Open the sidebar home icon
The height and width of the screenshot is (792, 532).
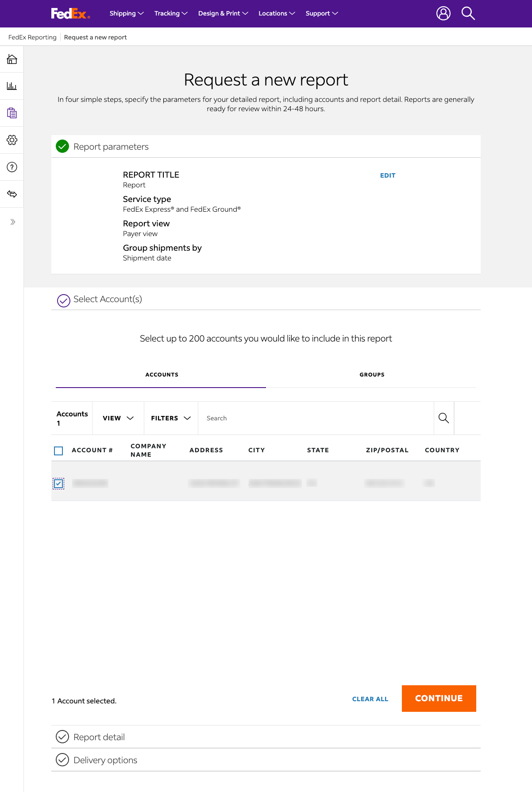point(12,59)
